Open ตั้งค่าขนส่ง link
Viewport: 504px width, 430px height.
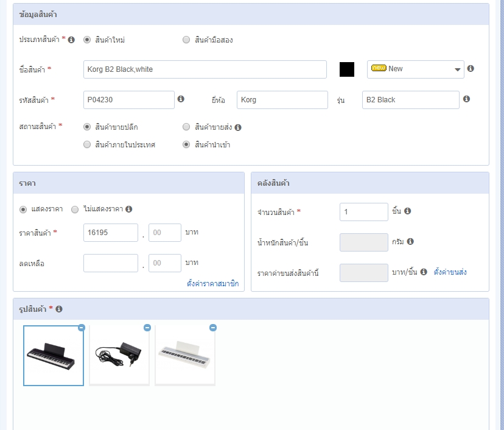[450, 272]
